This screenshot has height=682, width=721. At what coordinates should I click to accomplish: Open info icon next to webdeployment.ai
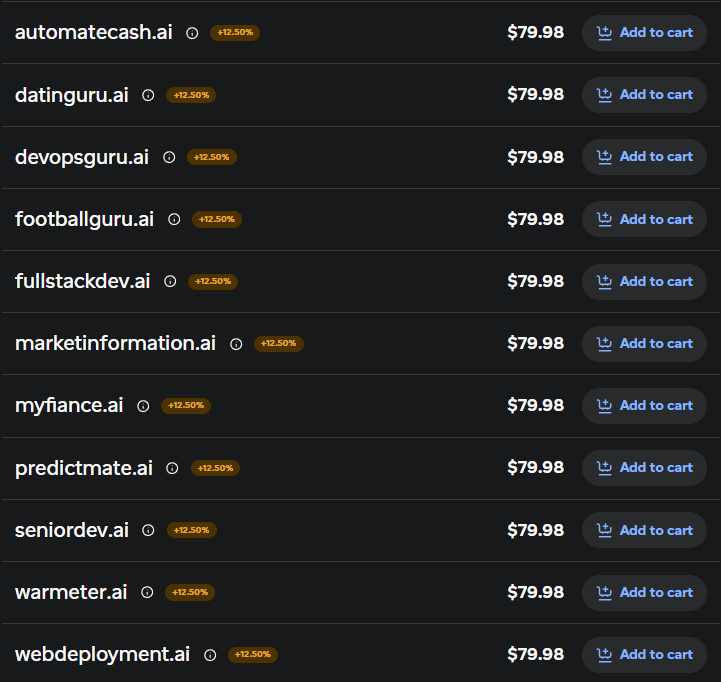(x=210, y=655)
